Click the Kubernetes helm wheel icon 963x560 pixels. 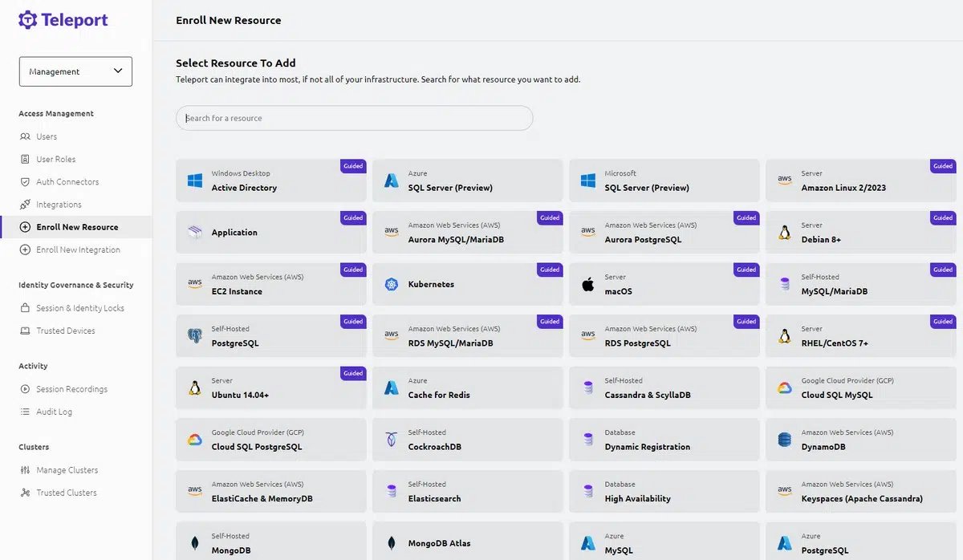[391, 284]
